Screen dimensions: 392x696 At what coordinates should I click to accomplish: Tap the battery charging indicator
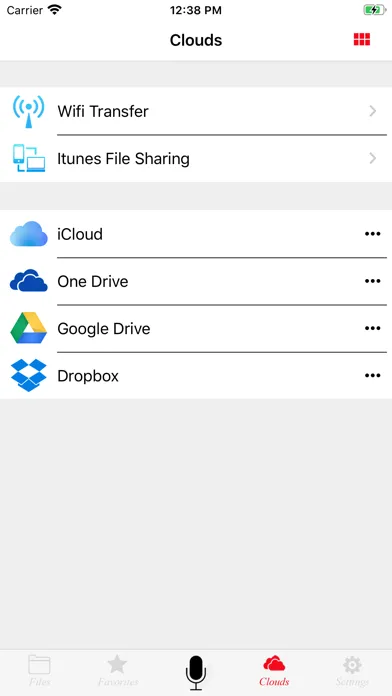point(375,10)
